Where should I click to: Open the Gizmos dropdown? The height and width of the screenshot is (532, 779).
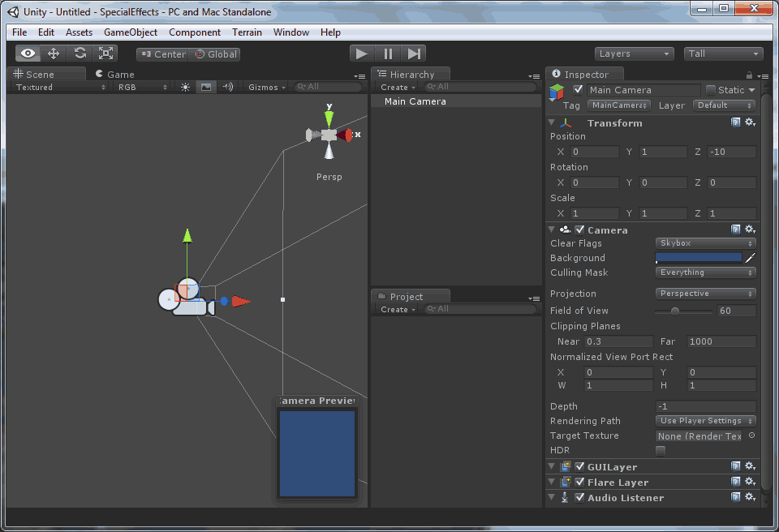pos(267,88)
